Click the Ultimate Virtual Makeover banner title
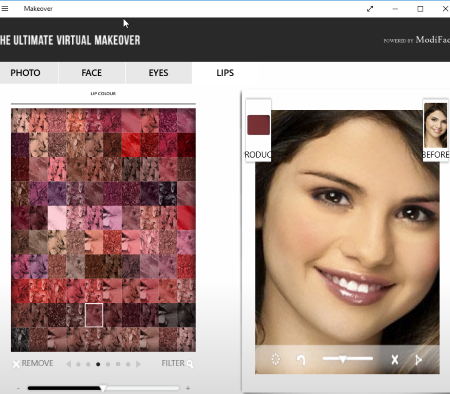This screenshot has height=394, width=450. click(x=70, y=40)
